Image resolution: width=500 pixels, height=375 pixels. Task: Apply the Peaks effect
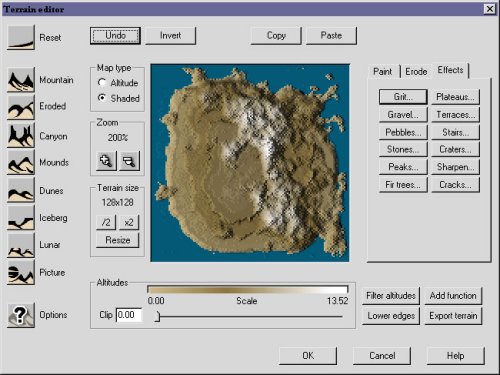click(403, 167)
